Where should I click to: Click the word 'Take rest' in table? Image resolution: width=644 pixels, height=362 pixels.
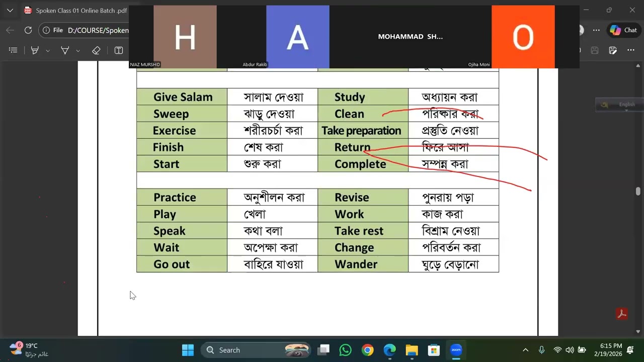tap(359, 231)
